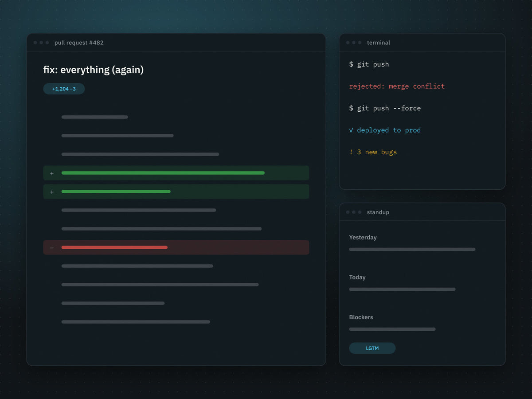
Task: Click the 'pull request #482' window title
Action: (79, 43)
